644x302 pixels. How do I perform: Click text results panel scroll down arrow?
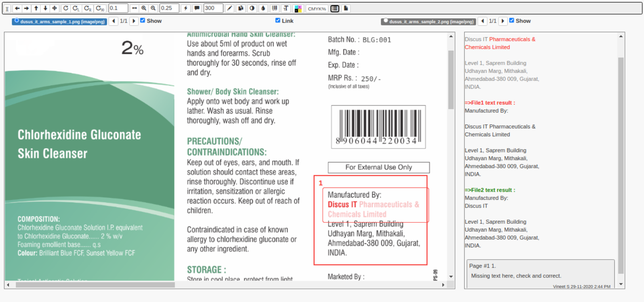(x=621, y=284)
